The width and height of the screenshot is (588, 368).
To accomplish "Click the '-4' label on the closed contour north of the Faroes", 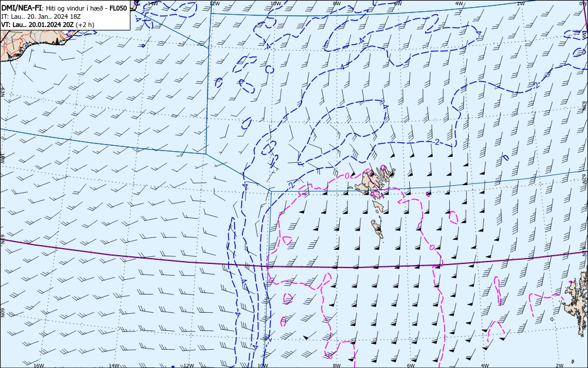I will [385, 106].
